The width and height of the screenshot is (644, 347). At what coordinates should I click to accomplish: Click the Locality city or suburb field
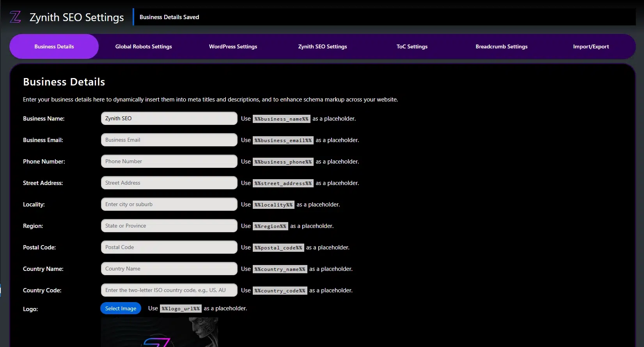click(169, 204)
